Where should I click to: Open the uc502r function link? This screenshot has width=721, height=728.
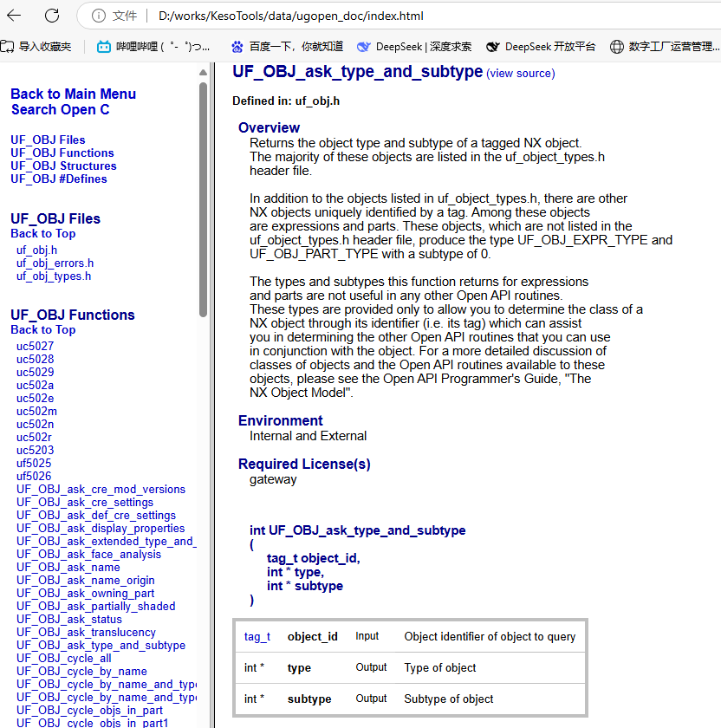click(x=34, y=438)
